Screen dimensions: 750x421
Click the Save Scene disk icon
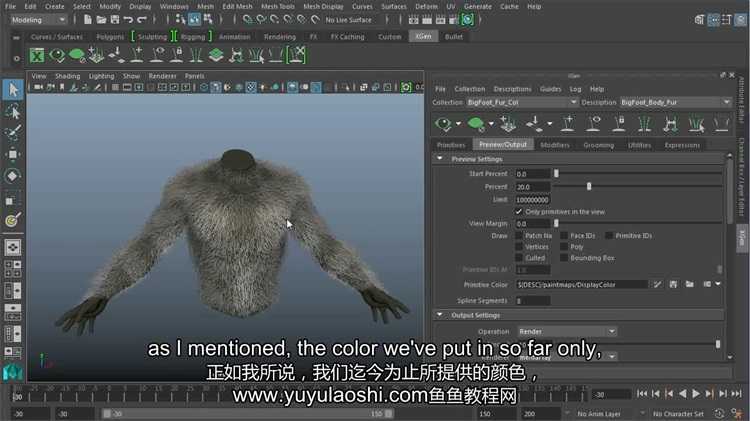(x=115, y=20)
